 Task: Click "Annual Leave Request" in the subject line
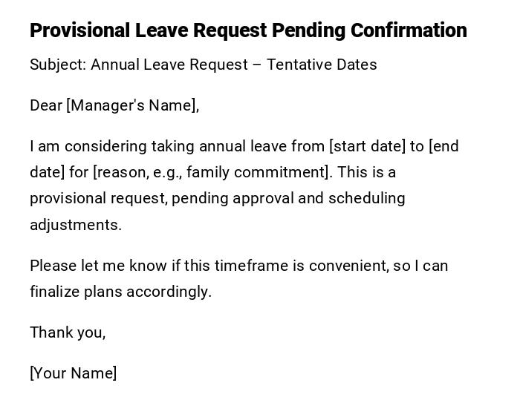[169, 65]
